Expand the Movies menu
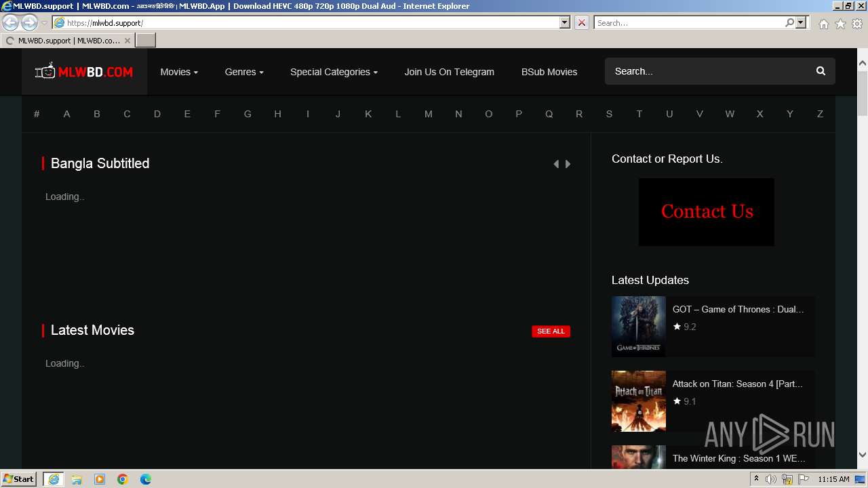This screenshot has height=488, width=868. click(x=179, y=72)
